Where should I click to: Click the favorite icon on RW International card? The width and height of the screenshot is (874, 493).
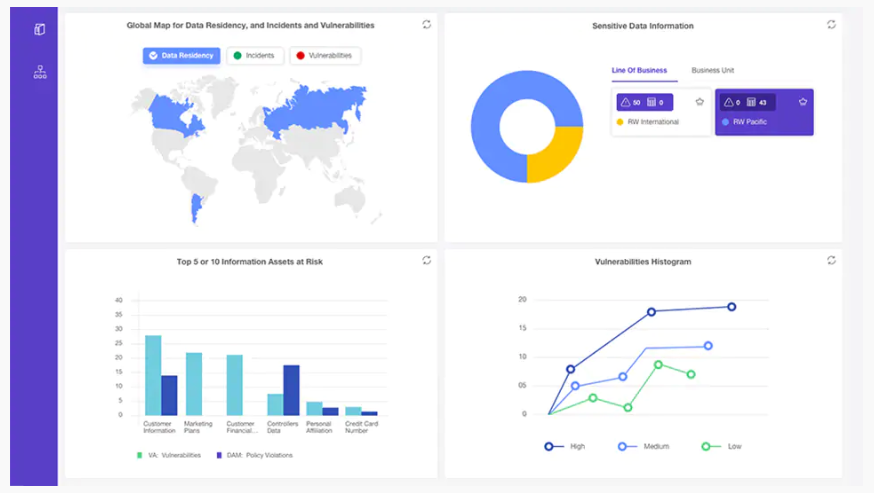(x=699, y=102)
